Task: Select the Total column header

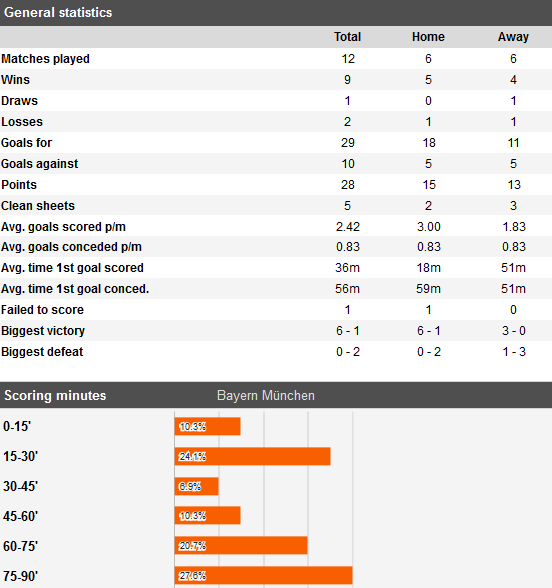Action: click(x=347, y=37)
